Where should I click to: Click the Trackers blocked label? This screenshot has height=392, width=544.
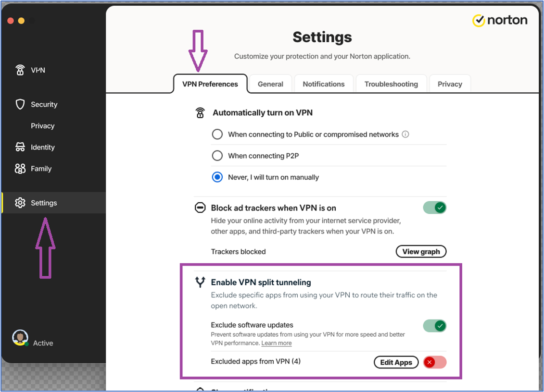pos(239,252)
